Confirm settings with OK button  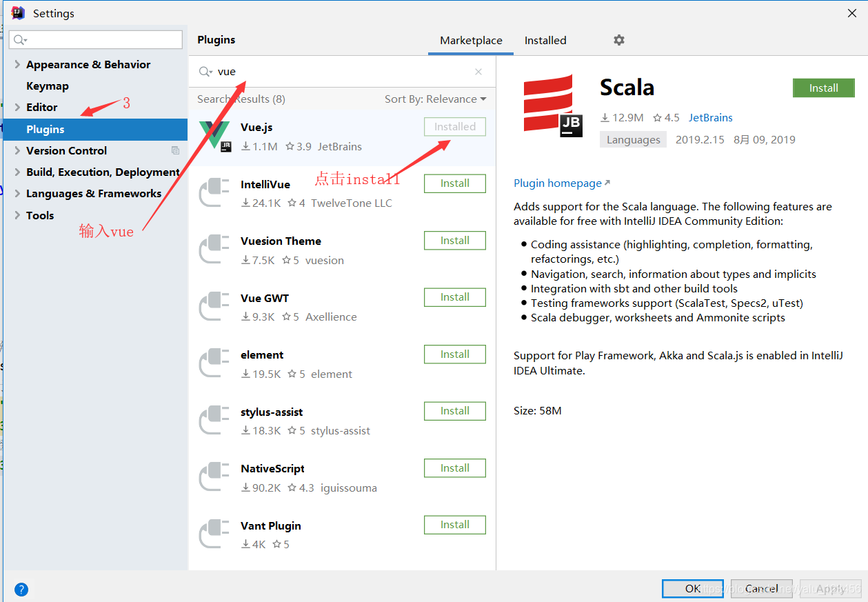[693, 588]
